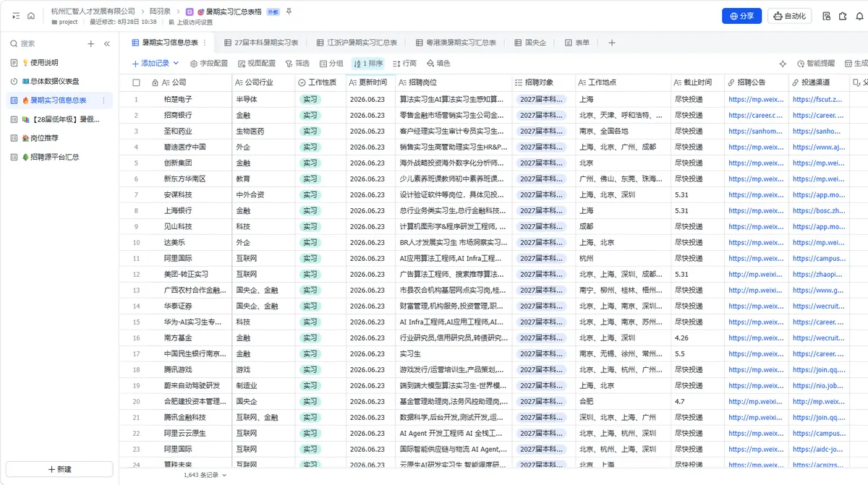Switch to the 江浙沪暑期实习汇总表 tab

tap(357, 43)
